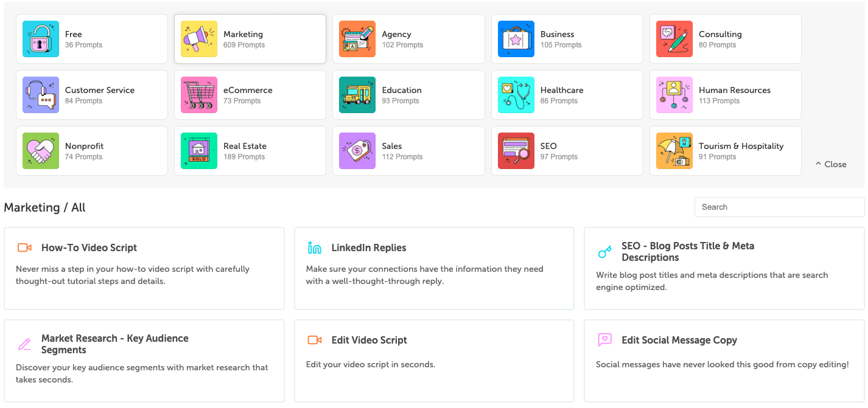Screen dimensions: 868x408
Task: Select the megaphone Marketing category icon
Action: [199, 39]
